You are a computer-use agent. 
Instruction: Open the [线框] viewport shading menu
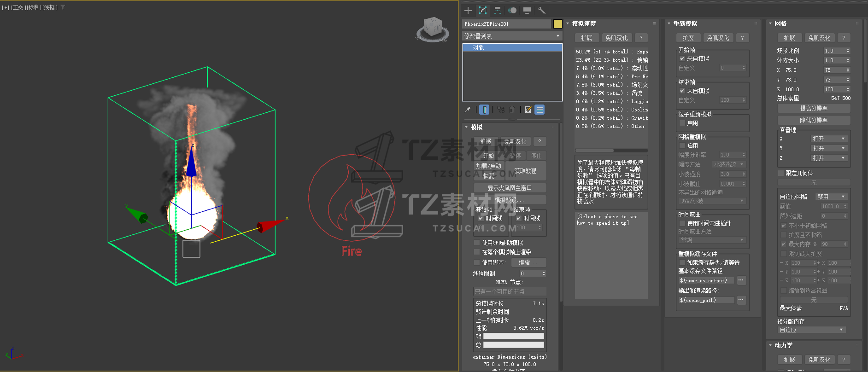pos(50,8)
